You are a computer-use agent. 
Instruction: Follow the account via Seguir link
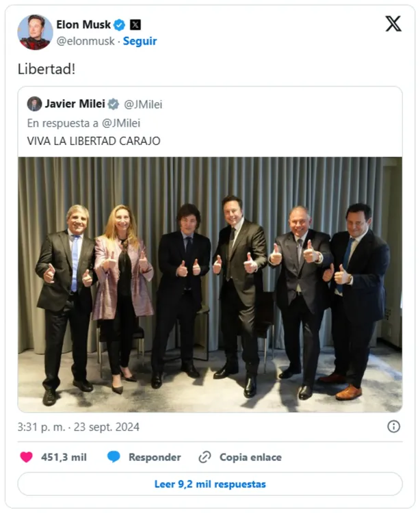pos(140,41)
